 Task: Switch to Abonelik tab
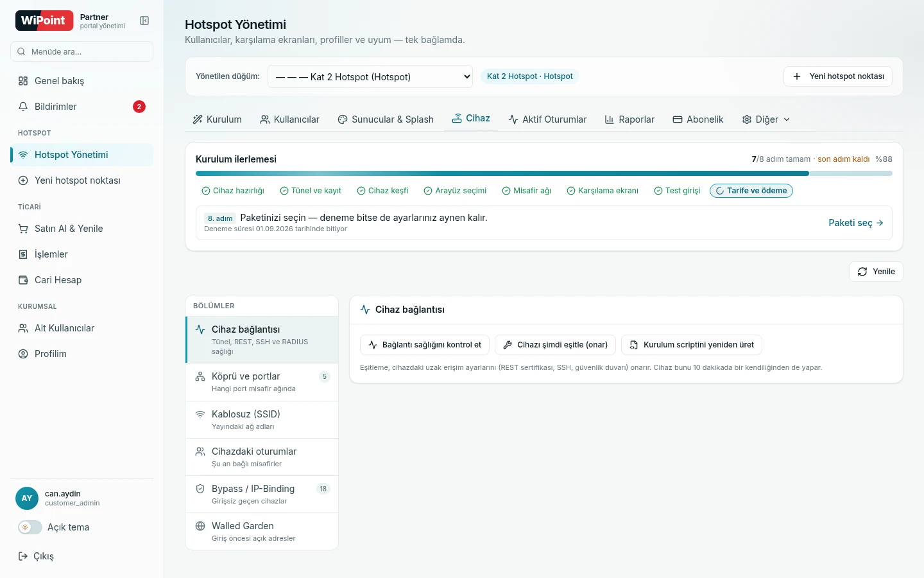(x=698, y=119)
